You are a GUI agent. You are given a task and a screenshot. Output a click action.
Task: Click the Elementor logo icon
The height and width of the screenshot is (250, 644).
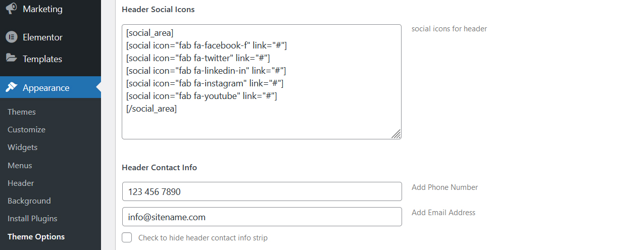pyautogui.click(x=11, y=37)
